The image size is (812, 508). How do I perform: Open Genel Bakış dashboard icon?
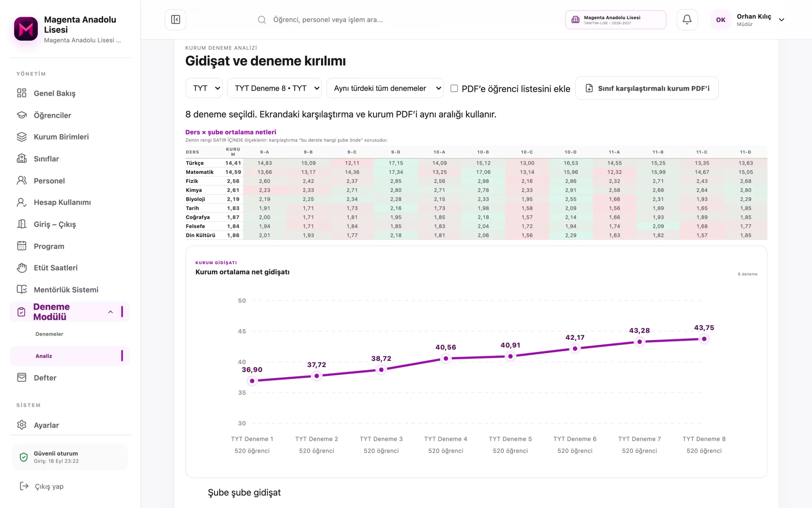[22, 93]
